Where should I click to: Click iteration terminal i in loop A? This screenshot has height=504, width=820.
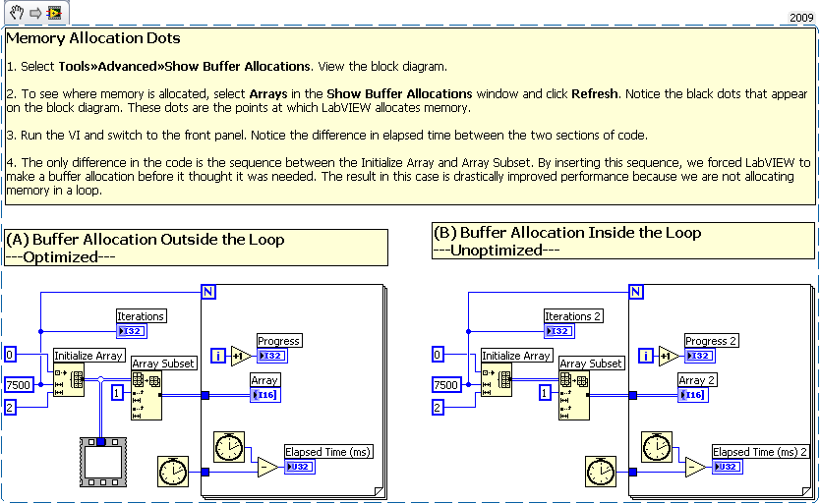pyautogui.click(x=218, y=356)
